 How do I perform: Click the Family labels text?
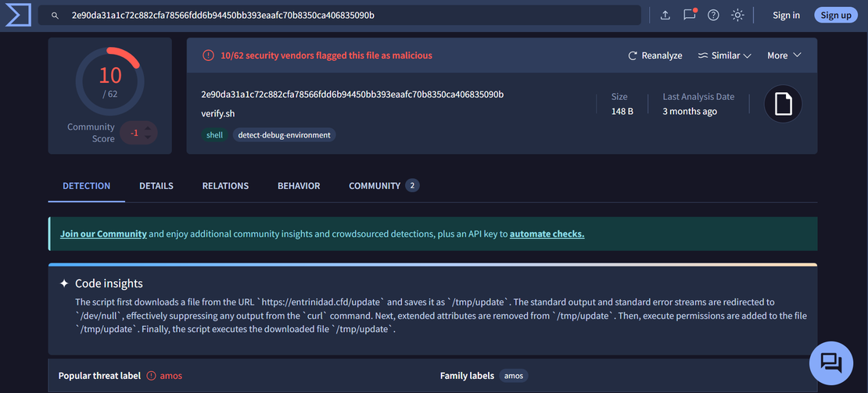tap(467, 376)
